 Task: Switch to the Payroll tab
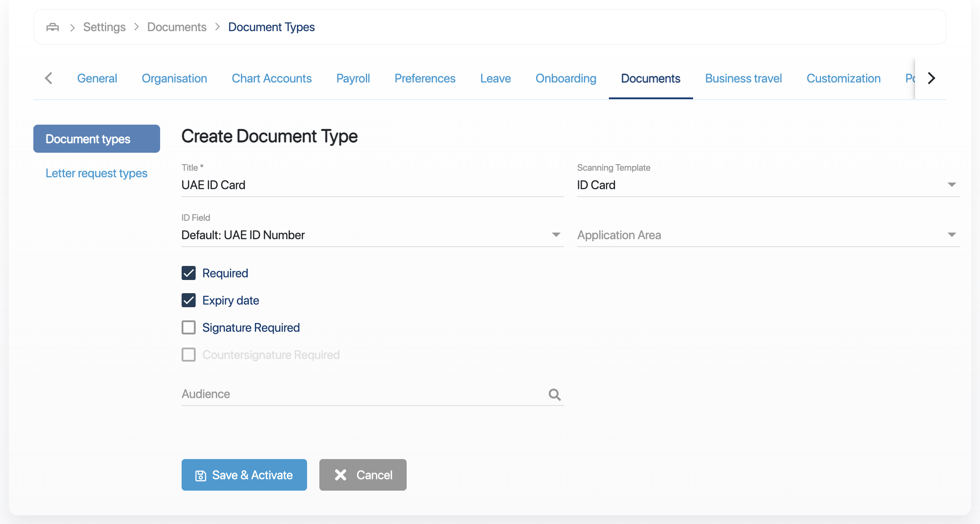353,78
